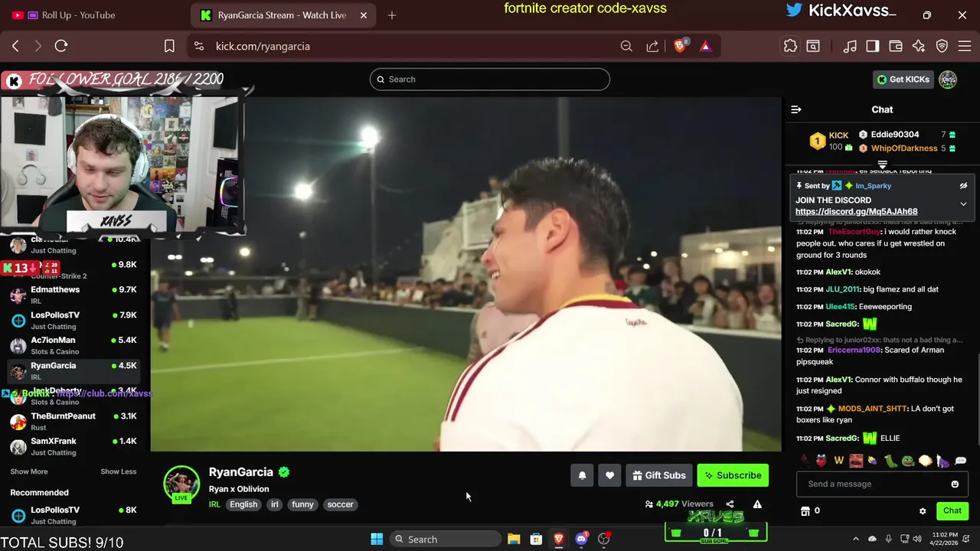Click the share page icon in address bar
Viewport: 980px width, 551px height.
652,46
